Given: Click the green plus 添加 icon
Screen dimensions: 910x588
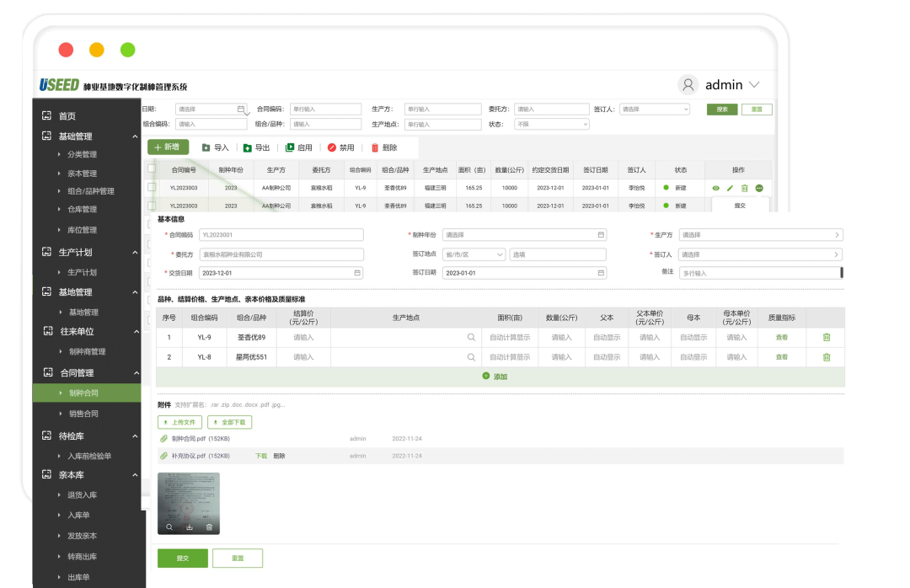Looking at the screenshot, I should click(486, 376).
